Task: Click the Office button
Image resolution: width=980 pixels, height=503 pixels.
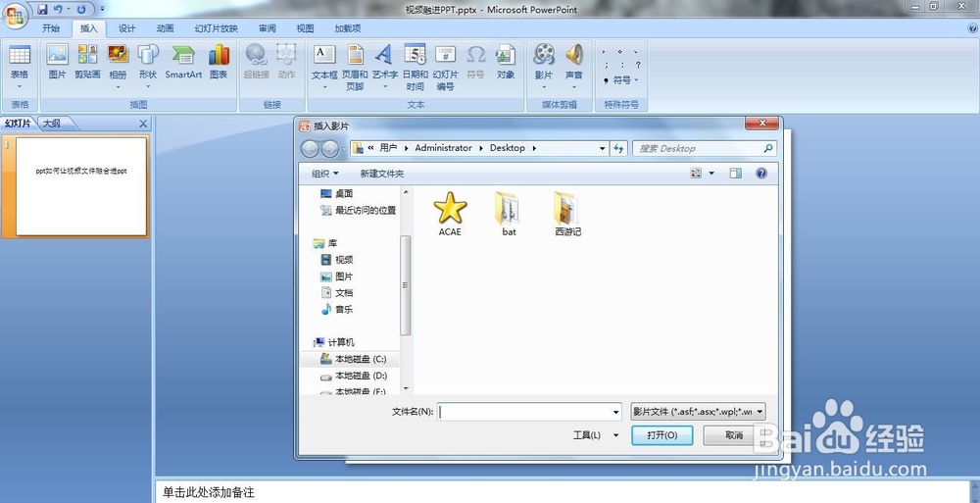Action: (14, 15)
